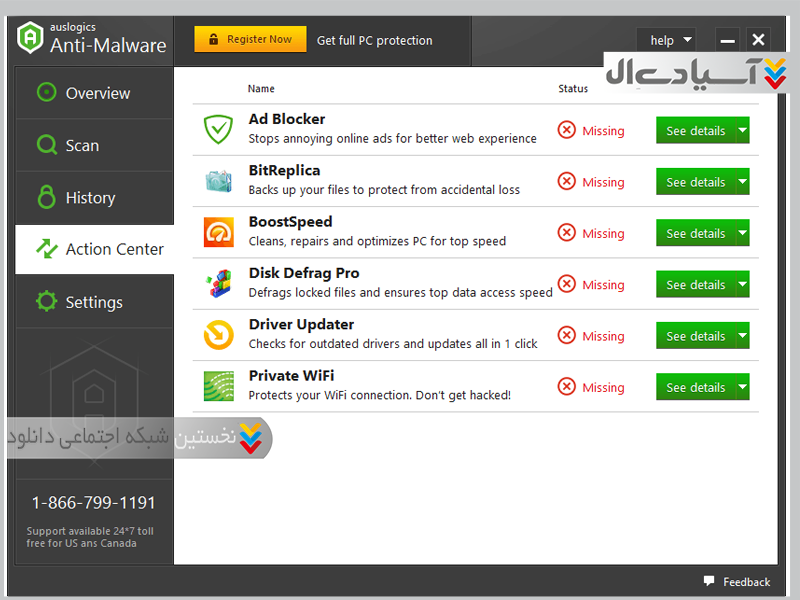Expand the Private WiFi details dropdown arrow

[x=742, y=388]
